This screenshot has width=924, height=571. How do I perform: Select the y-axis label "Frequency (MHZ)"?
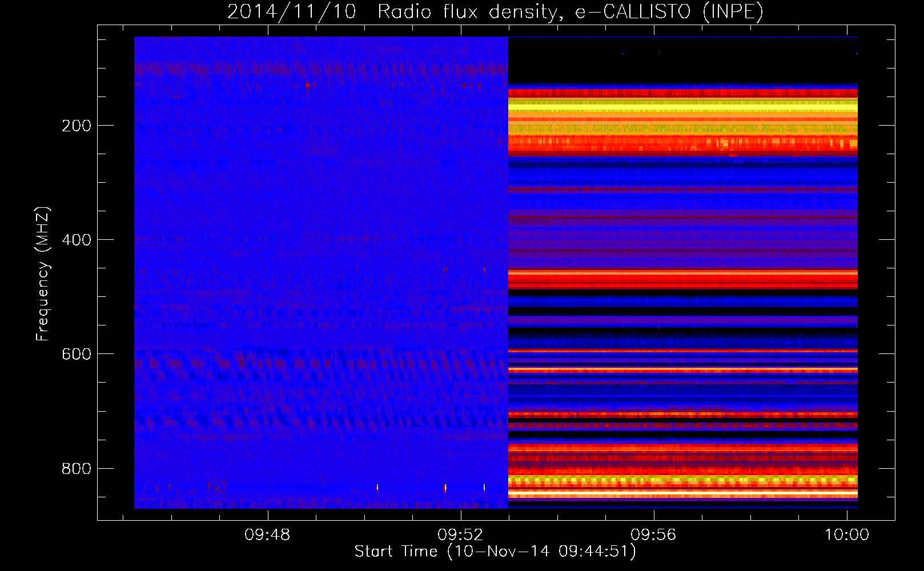tap(43, 274)
